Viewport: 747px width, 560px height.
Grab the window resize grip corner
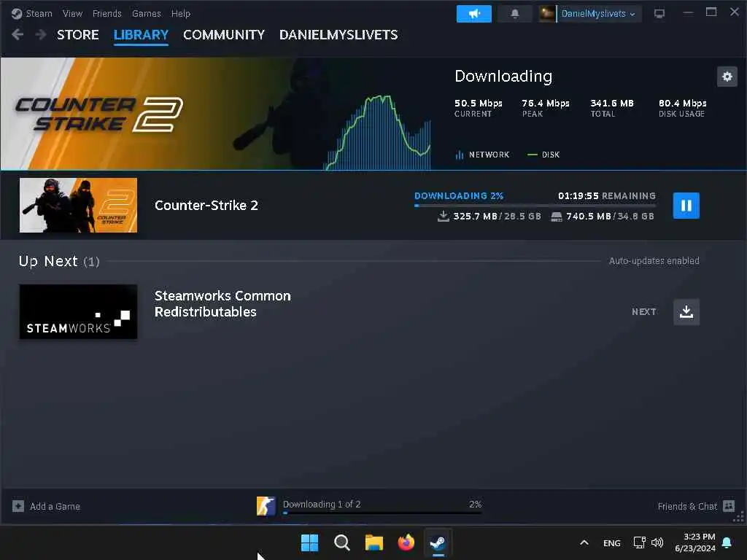coord(739,518)
